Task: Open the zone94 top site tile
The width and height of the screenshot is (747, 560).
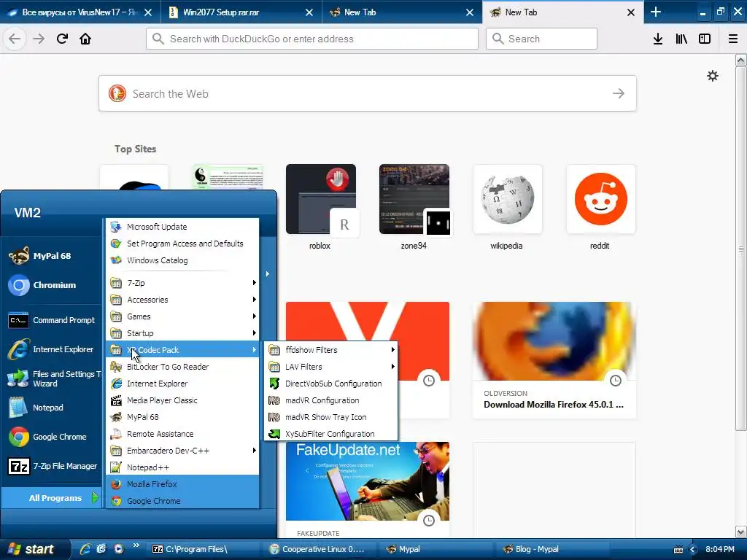Action: tap(414, 208)
